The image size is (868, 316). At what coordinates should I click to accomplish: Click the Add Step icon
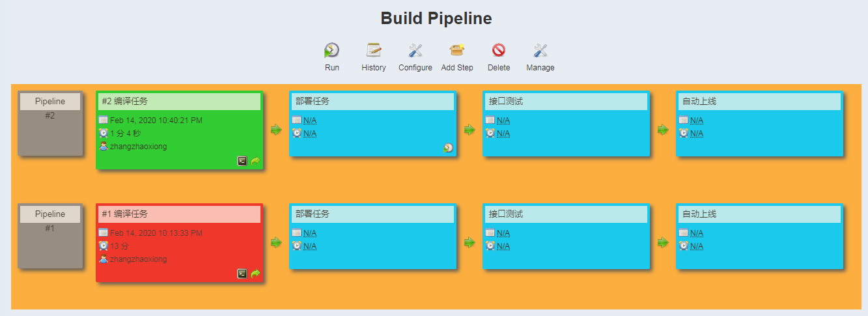pos(457,50)
